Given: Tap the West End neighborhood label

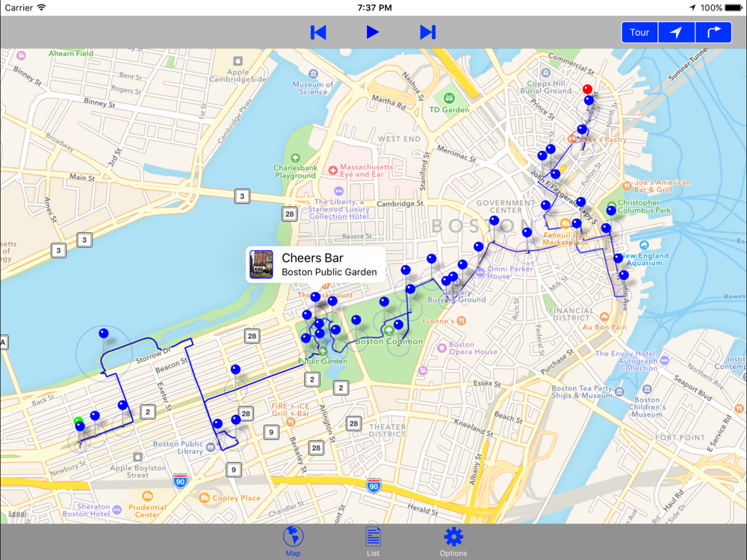Looking at the screenshot, I should (x=399, y=139).
